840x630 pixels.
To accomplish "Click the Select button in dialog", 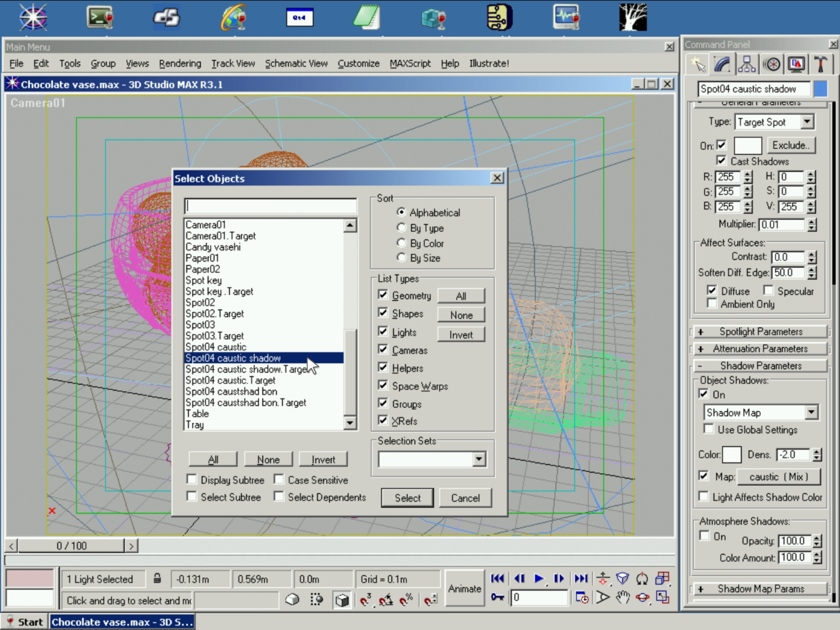I will 407,498.
